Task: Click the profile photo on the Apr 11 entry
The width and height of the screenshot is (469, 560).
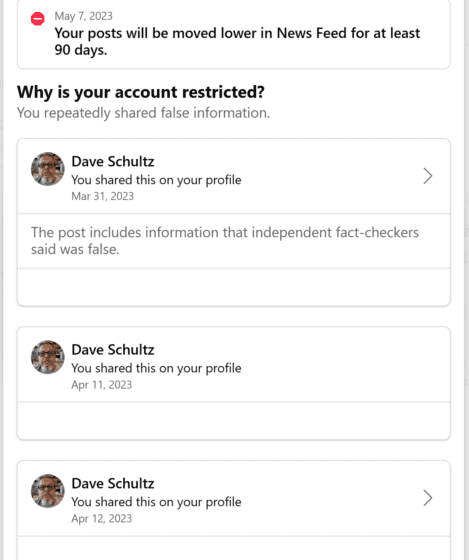Action: 48,357
